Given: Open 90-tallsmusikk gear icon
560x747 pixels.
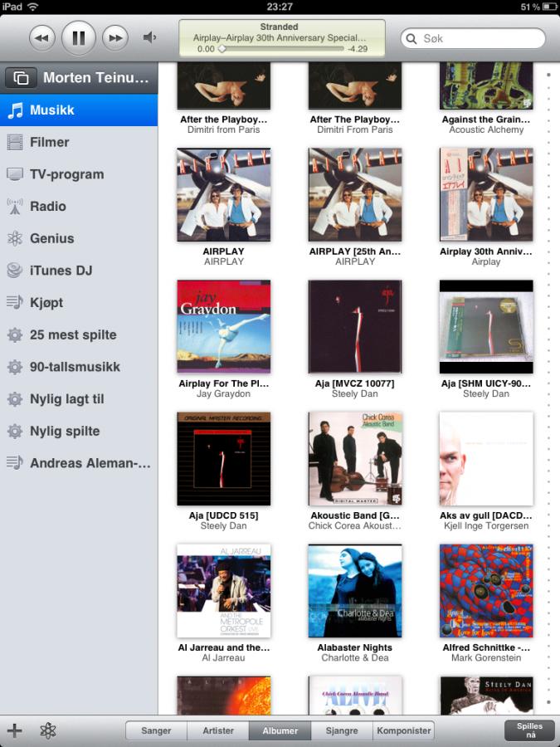Looking at the screenshot, I should (x=15, y=367).
